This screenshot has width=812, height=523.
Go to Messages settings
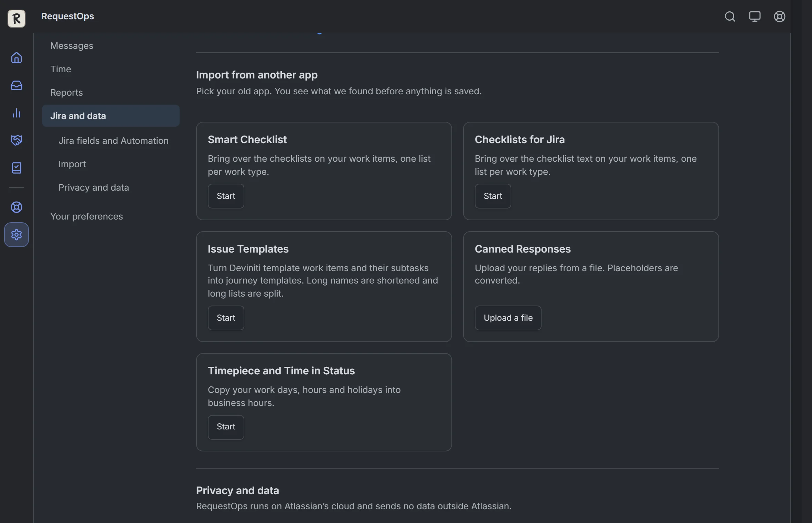[x=110, y=46]
